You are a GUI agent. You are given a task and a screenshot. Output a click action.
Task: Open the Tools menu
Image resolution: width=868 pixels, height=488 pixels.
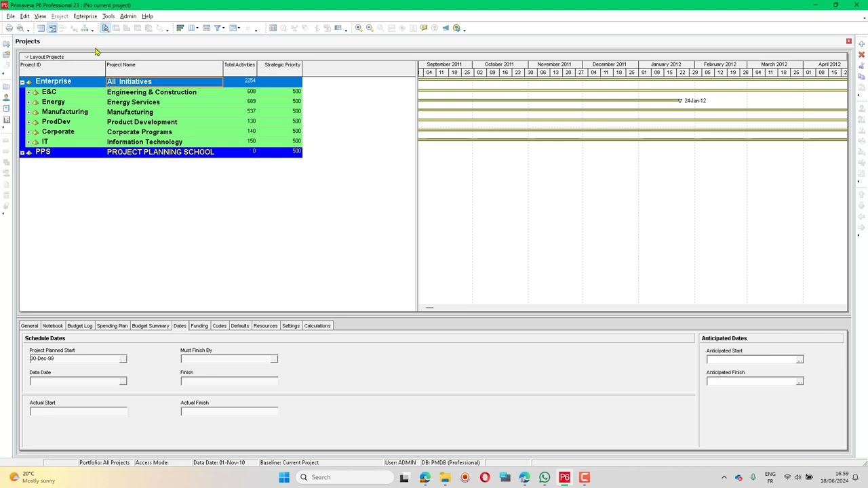click(108, 16)
